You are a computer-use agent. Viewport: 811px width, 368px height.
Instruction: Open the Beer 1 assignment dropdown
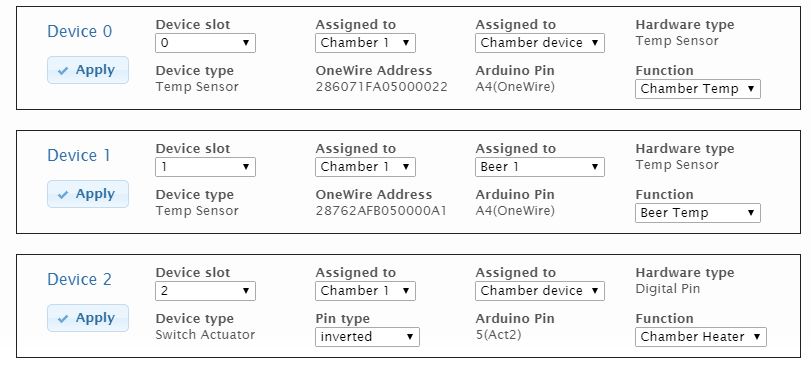point(540,167)
